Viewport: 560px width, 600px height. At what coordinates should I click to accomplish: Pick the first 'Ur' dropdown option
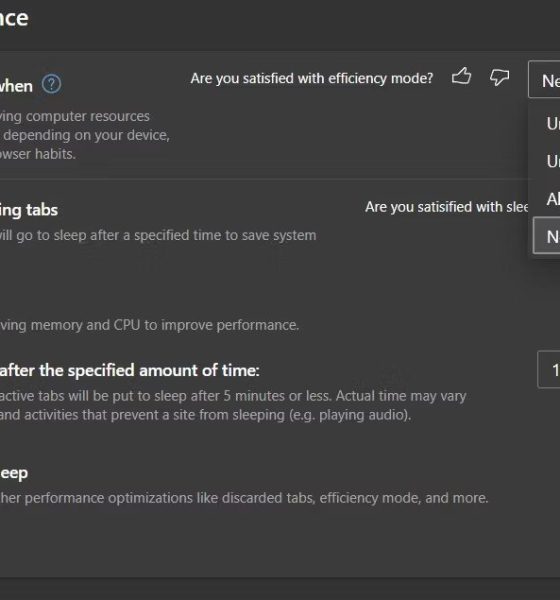[x=547, y=123]
